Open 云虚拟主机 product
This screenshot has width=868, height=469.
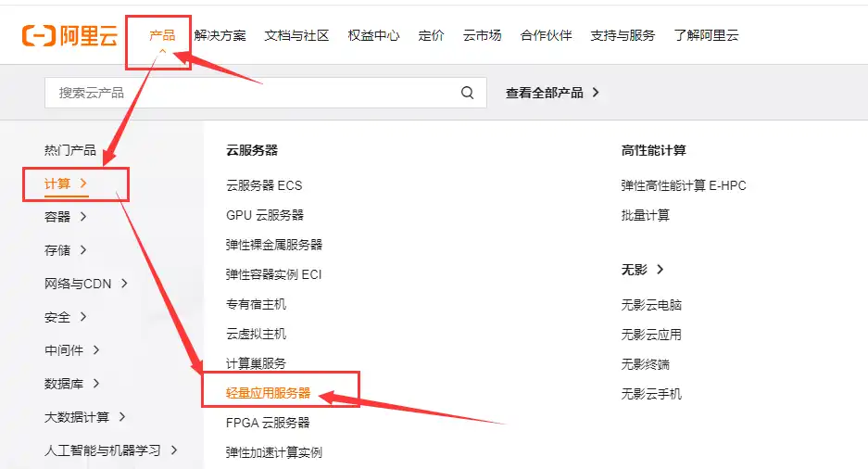pos(256,334)
